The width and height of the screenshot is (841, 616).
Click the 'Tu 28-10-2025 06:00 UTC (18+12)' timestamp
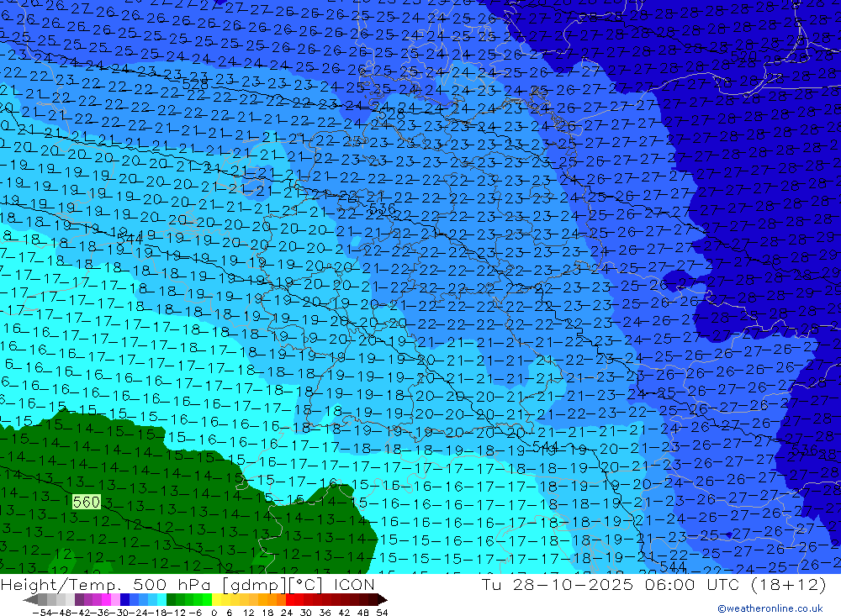tap(653, 584)
